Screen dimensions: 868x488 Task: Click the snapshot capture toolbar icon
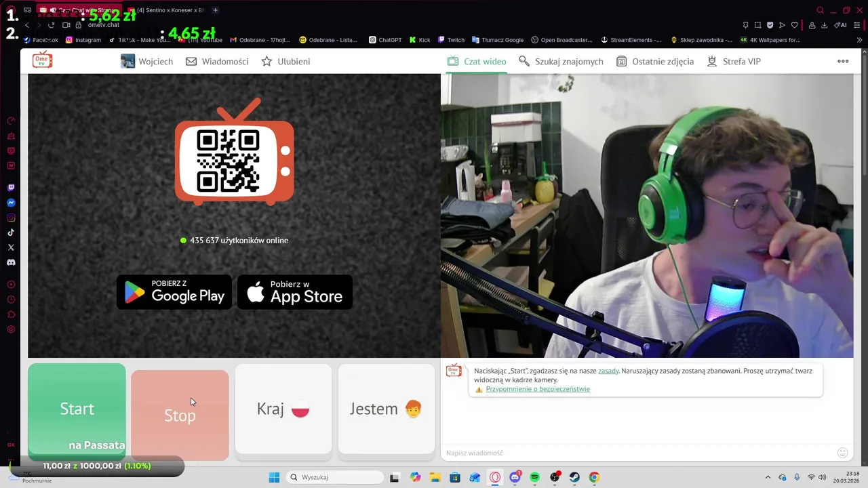coord(757,25)
